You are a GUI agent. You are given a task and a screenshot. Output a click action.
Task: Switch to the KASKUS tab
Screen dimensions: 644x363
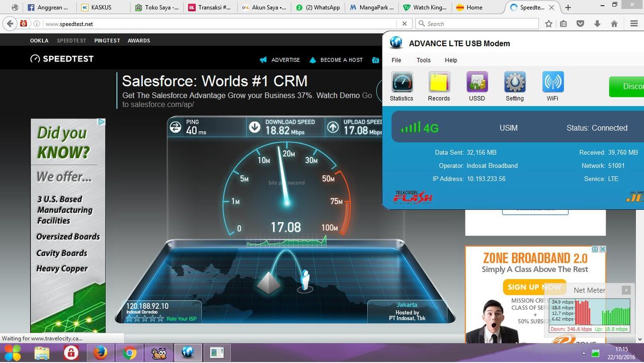click(102, 8)
